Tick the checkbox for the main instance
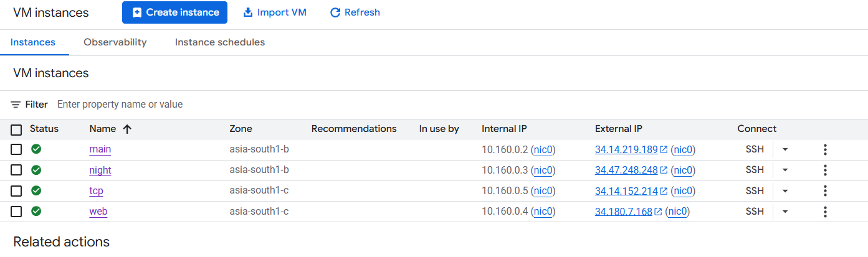This screenshot has height=257, width=868. click(16, 149)
